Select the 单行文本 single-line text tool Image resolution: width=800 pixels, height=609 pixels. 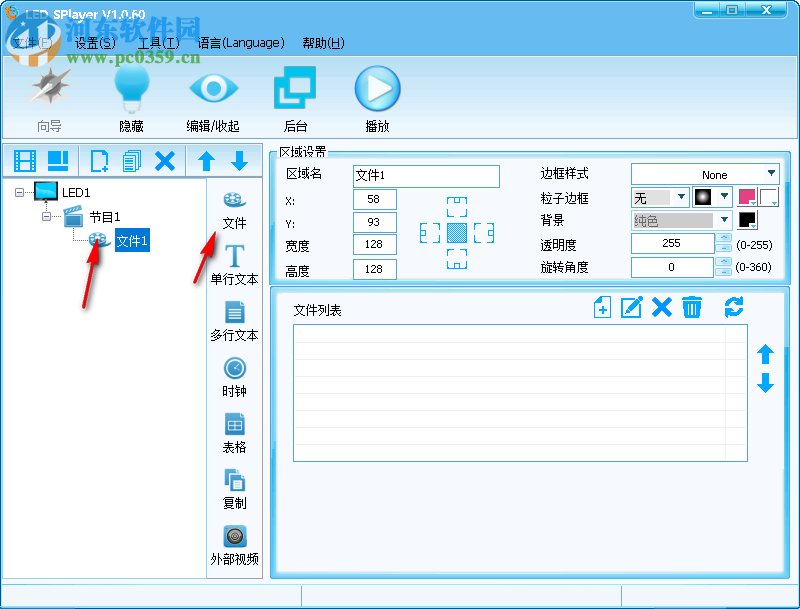pos(234,263)
